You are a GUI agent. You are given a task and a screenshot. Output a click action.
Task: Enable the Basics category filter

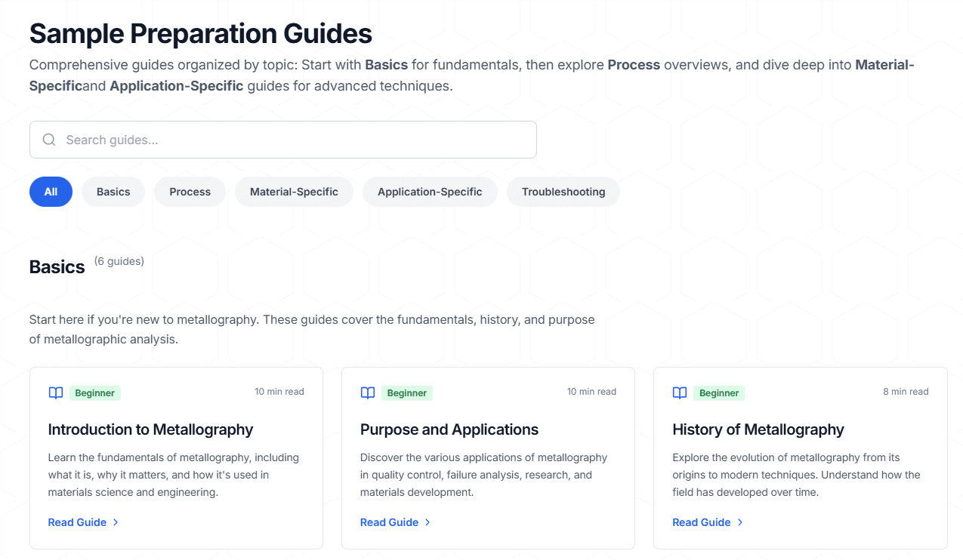pyautogui.click(x=113, y=192)
